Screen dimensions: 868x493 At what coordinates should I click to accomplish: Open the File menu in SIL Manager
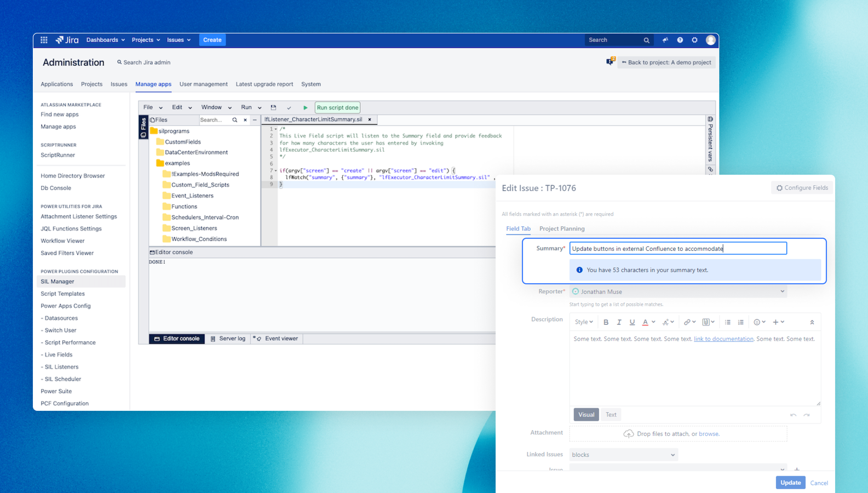(153, 107)
